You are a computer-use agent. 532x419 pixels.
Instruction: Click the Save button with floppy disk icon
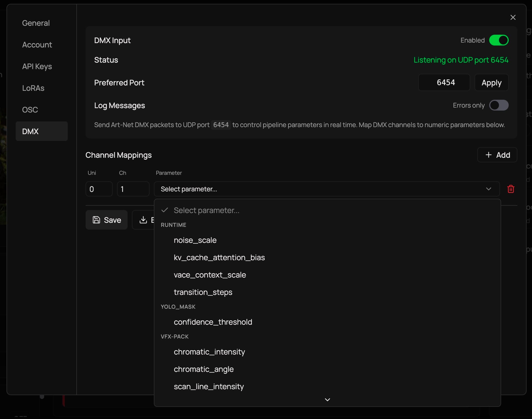point(107,220)
